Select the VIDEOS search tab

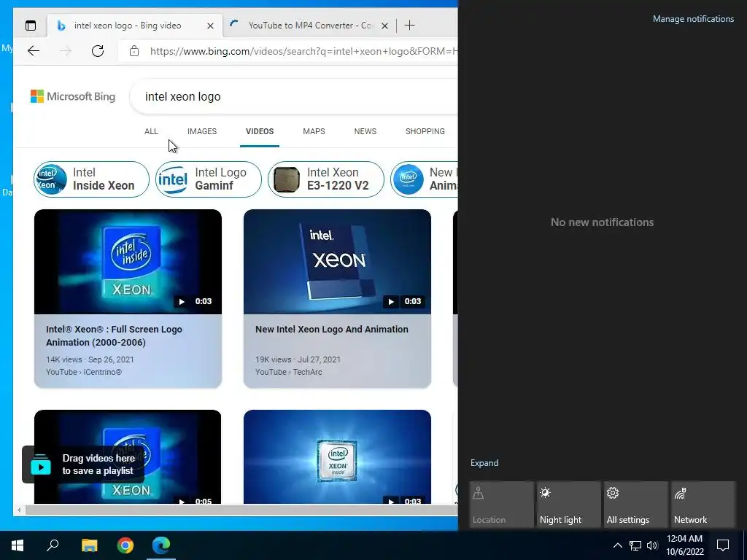pos(260,131)
